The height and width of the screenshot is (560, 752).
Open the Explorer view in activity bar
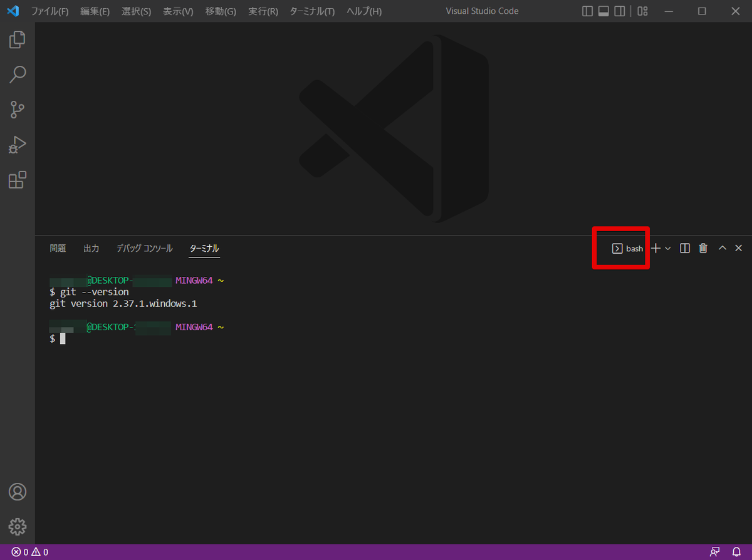click(18, 40)
